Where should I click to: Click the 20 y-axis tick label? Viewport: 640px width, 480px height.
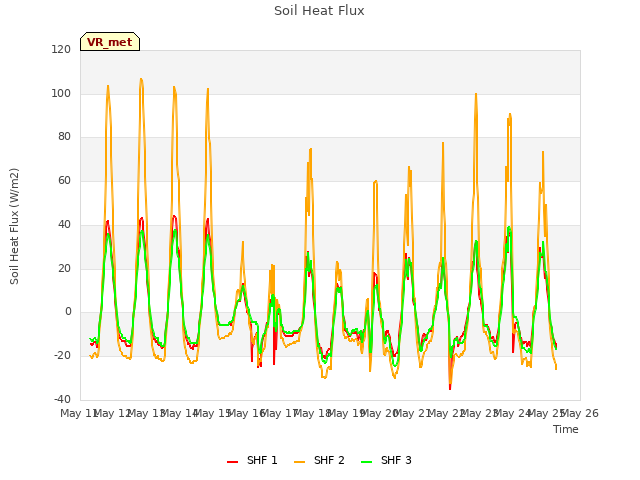pos(64,269)
